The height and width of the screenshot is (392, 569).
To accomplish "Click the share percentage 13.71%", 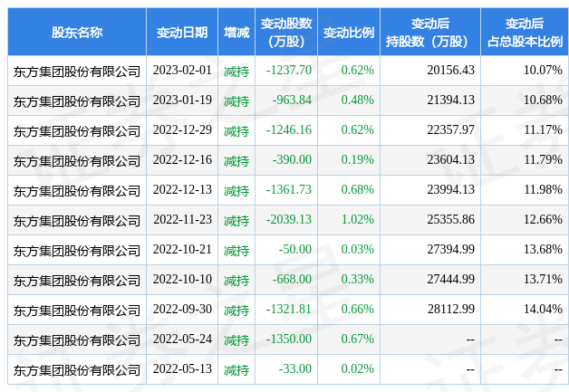I will point(543,279).
